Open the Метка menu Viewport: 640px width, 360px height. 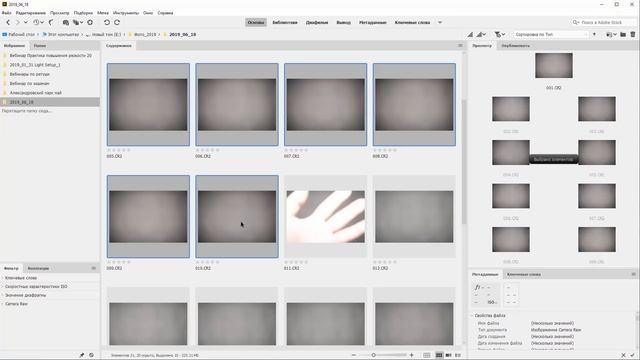(103, 13)
